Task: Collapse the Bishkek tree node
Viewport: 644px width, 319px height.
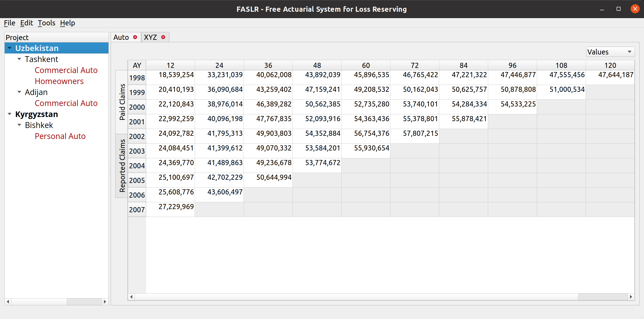Action: (19, 125)
